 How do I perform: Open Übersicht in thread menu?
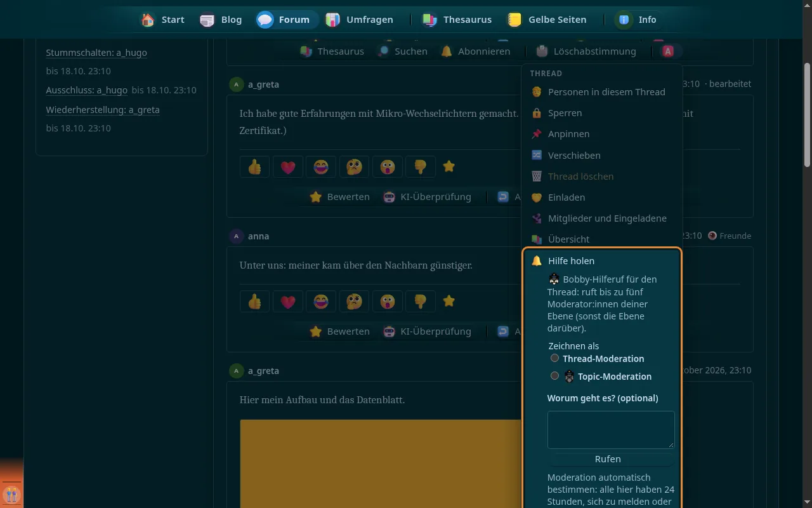tap(601, 239)
